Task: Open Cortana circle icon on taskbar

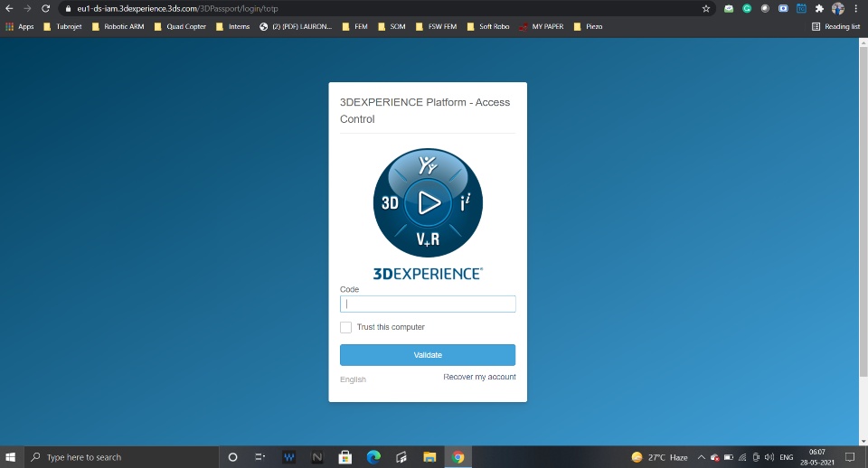Action: click(x=232, y=457)
